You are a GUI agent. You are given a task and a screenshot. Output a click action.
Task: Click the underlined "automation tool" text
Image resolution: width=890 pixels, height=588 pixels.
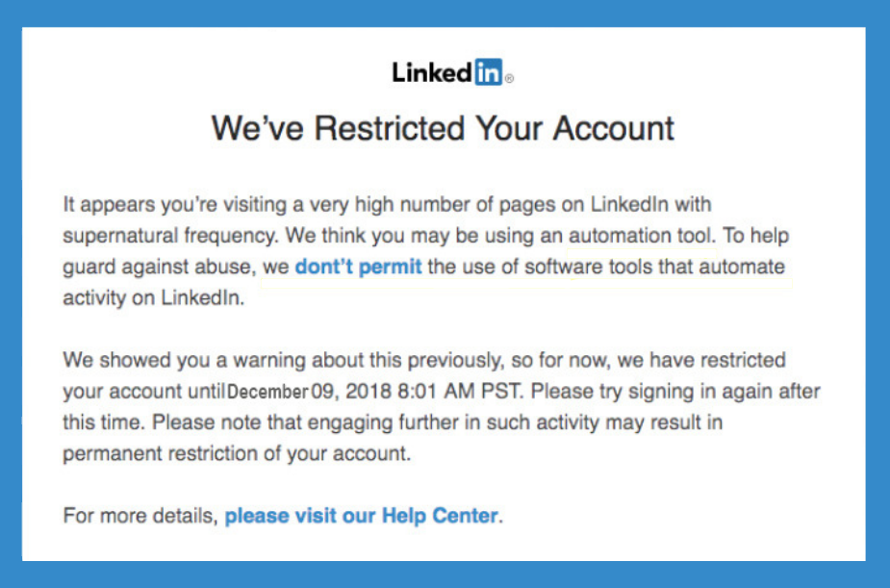click(x=640, y=235)
